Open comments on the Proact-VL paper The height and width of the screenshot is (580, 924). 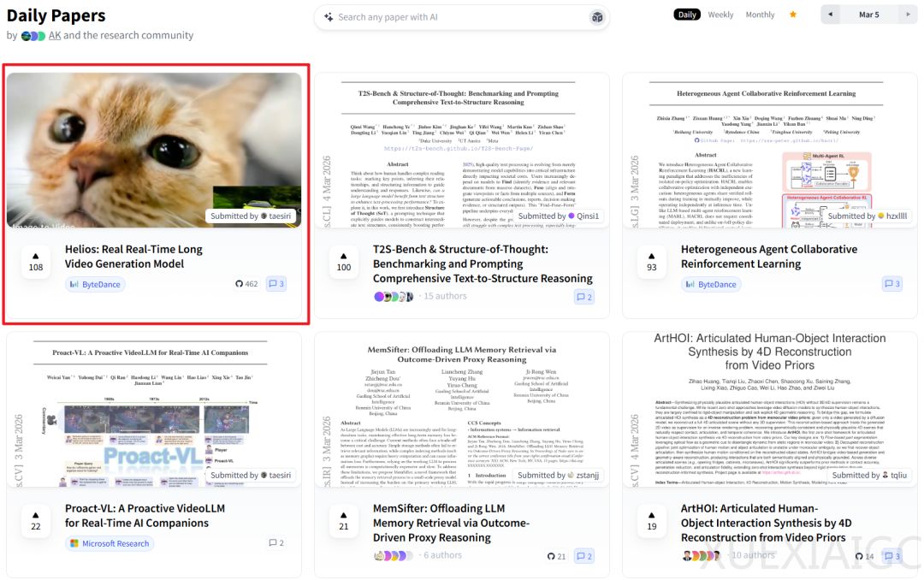click(x=275, y=543)
